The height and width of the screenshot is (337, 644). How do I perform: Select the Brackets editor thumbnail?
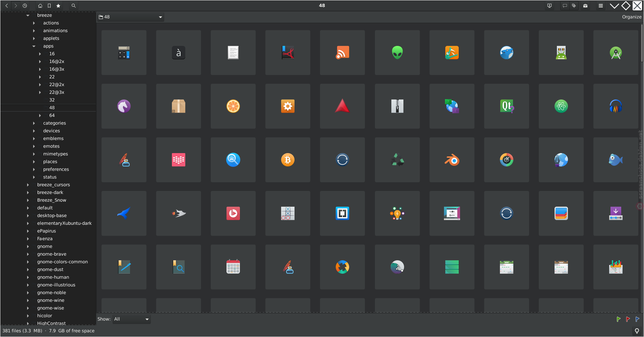point(342,213)
